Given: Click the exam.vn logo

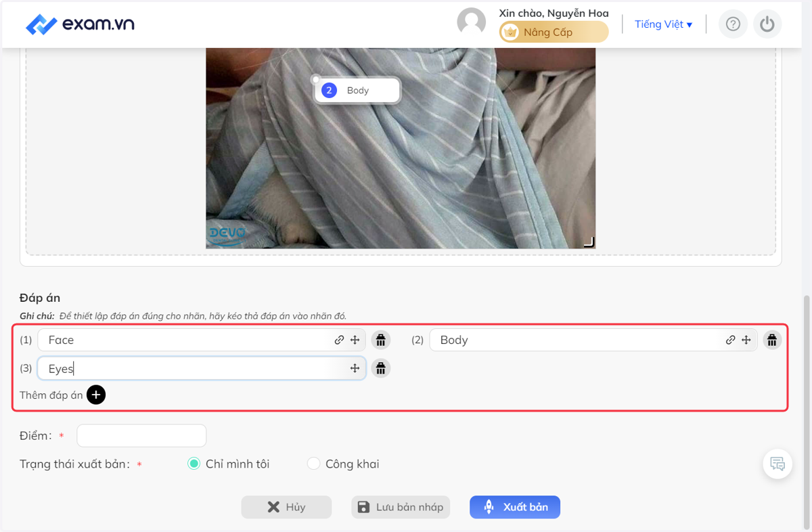Looking at the screenshot, I should 80,24.
